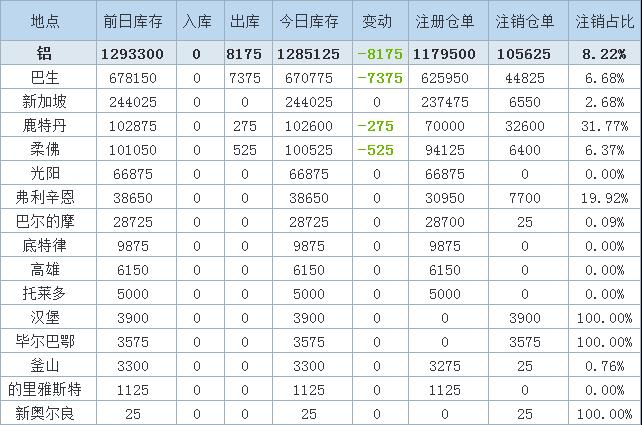Viewport: 642px width, 425px height.
Task: Select the 19.92% ratio cell
Action: tap(604, 197)
